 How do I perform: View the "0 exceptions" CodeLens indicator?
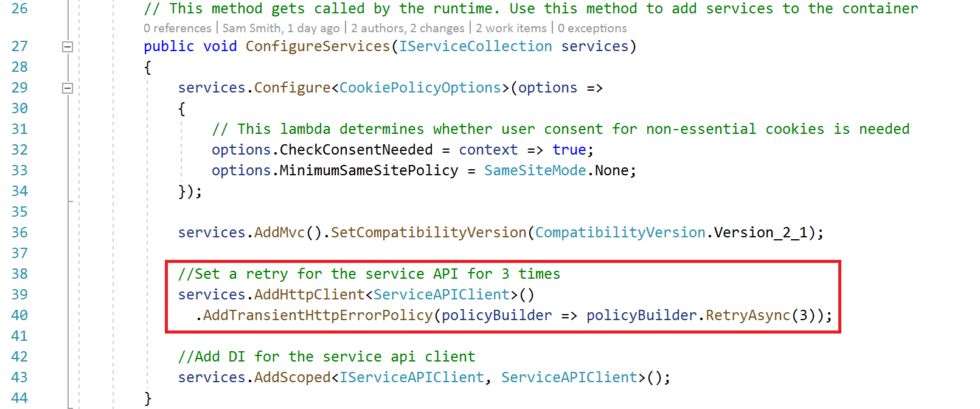pos(592,29)
